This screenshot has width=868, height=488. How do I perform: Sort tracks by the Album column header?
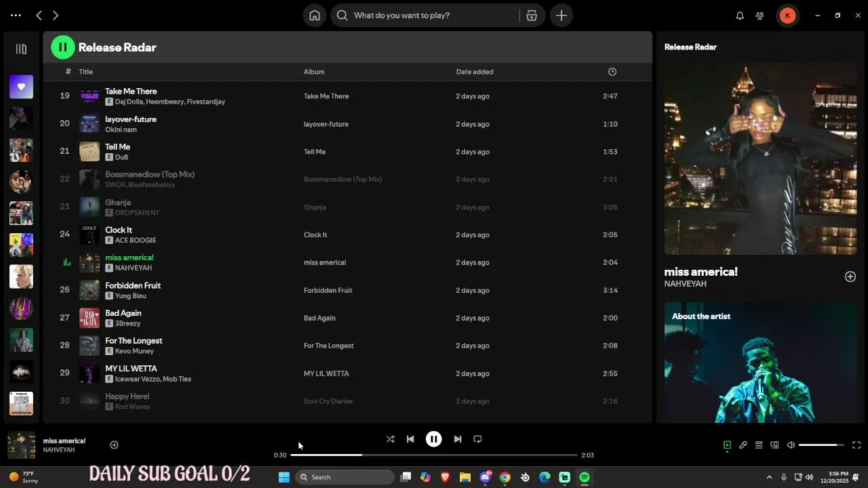click(314, 72)
